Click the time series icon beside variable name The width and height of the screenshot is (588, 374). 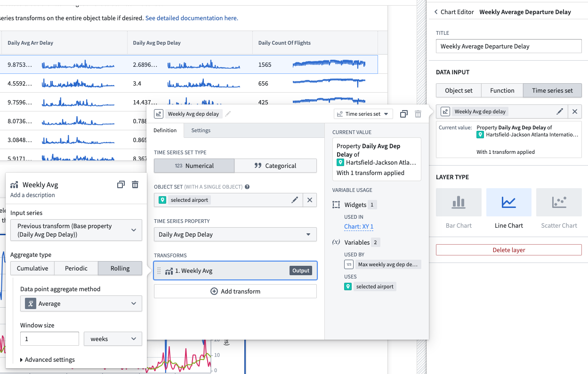[x=159, y=114]
